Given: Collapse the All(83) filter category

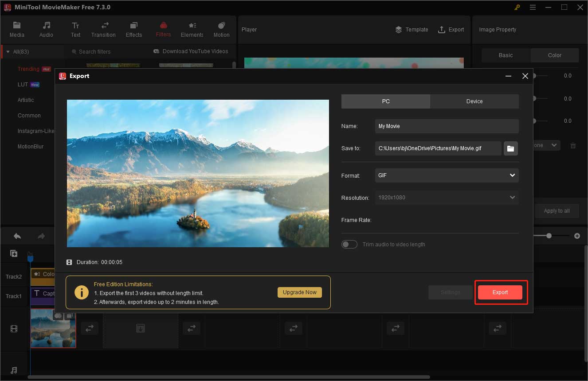Looking at the screenshot, I should (7, 52).
